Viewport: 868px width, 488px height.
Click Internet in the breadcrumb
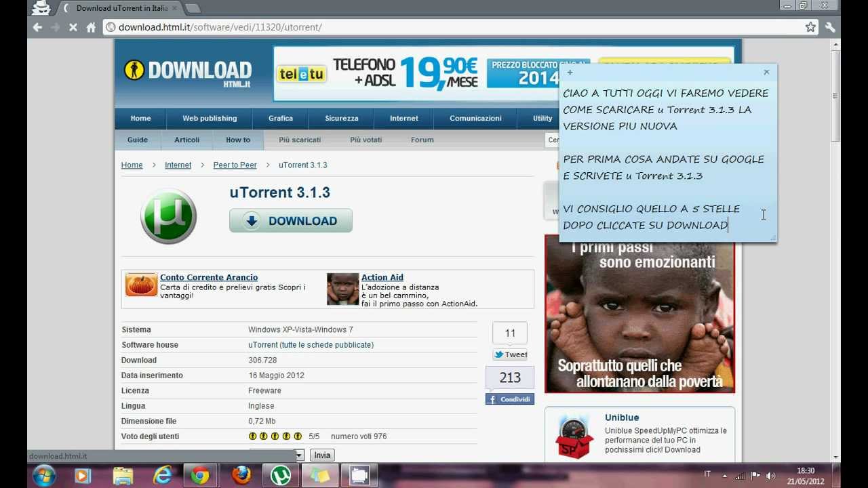[x=178, y=165]
